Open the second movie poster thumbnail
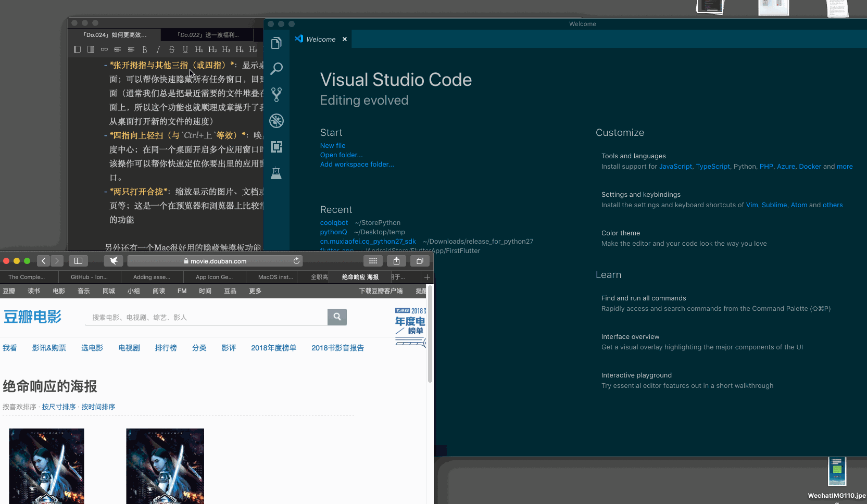 pos(165,466)
